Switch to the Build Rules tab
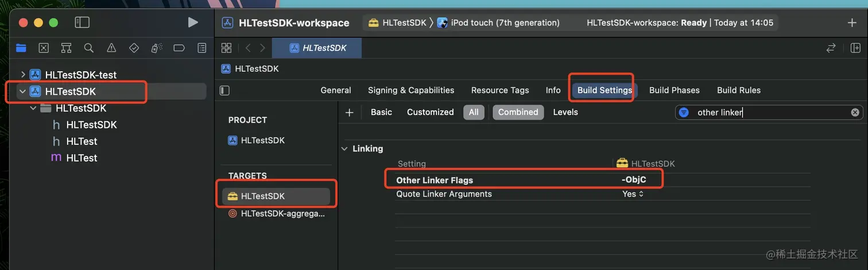Image resolution: width=868 pixels, height=270 pixels. pyautogui.click(x=739, y=90)
